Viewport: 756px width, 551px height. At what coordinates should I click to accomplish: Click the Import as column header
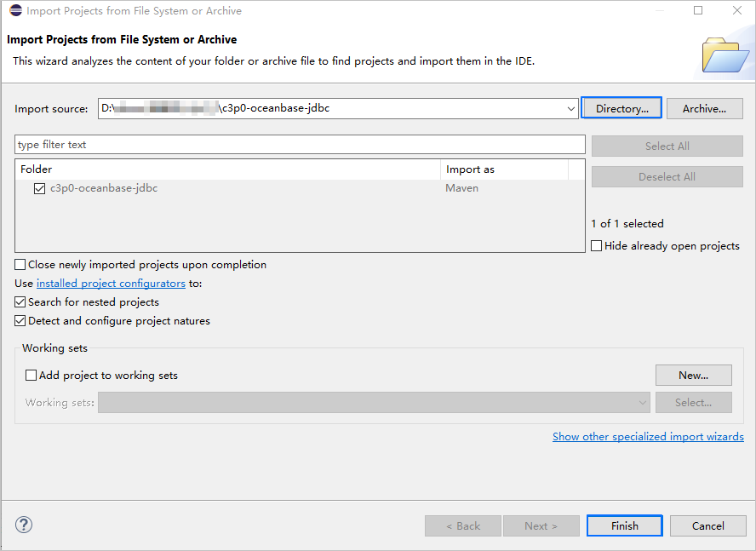503,169
